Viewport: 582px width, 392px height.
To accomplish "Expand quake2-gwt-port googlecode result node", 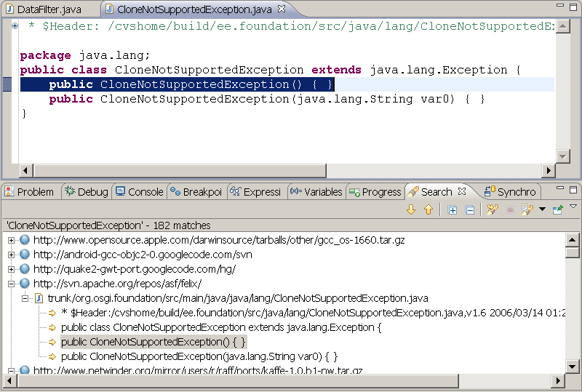I will tap(11, 269).
